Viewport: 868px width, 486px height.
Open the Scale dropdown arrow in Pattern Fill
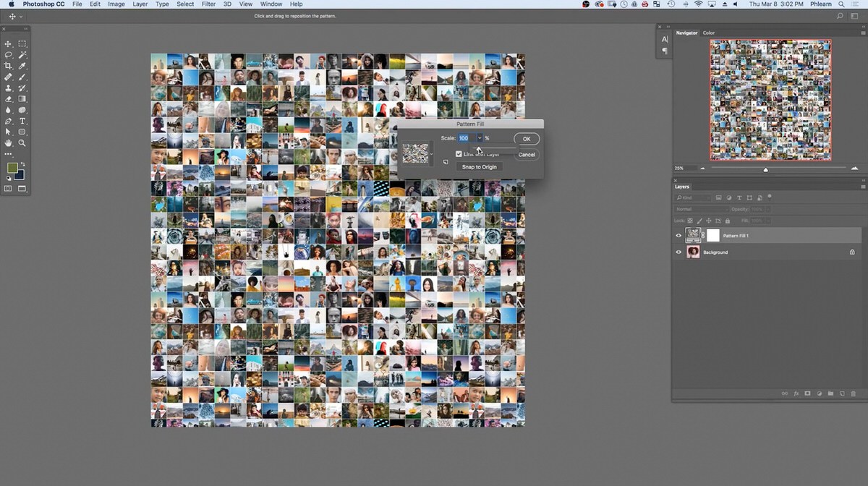478,138
